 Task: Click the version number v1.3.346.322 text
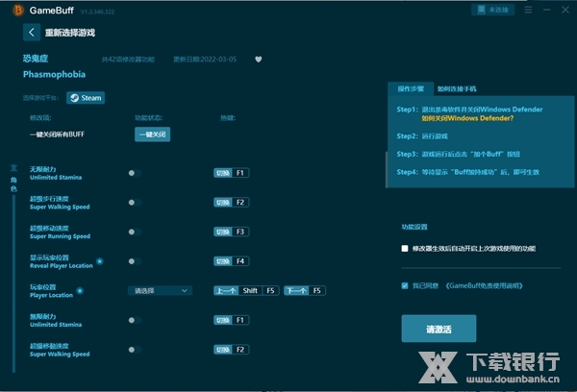97,12
